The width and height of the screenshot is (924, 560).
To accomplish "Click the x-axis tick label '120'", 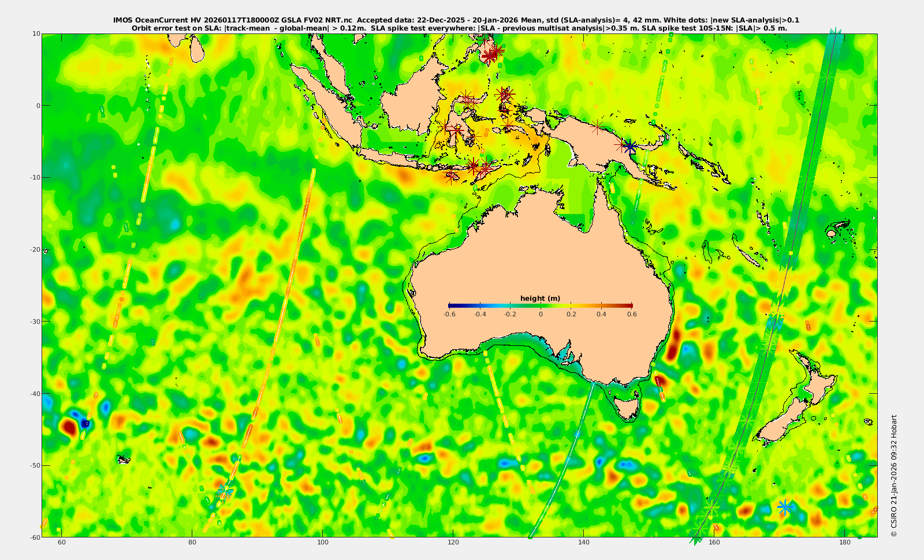I will click(x=453, y=543).
